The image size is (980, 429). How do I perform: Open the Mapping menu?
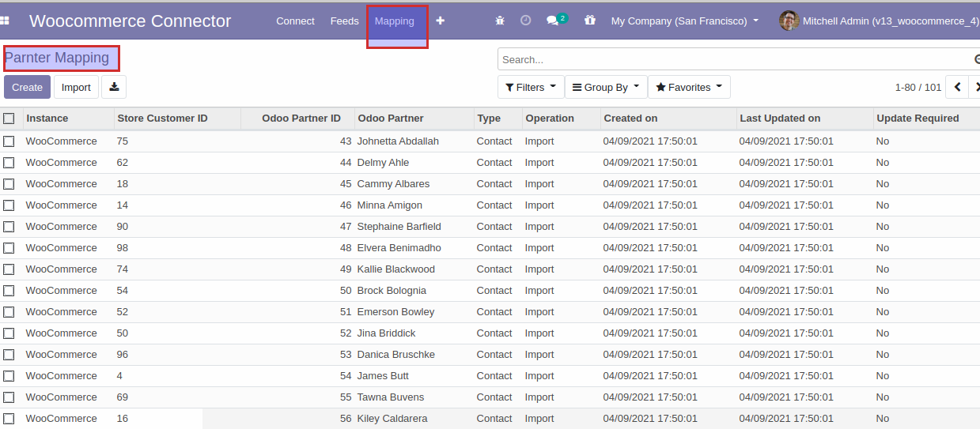[x=395, y=21]
